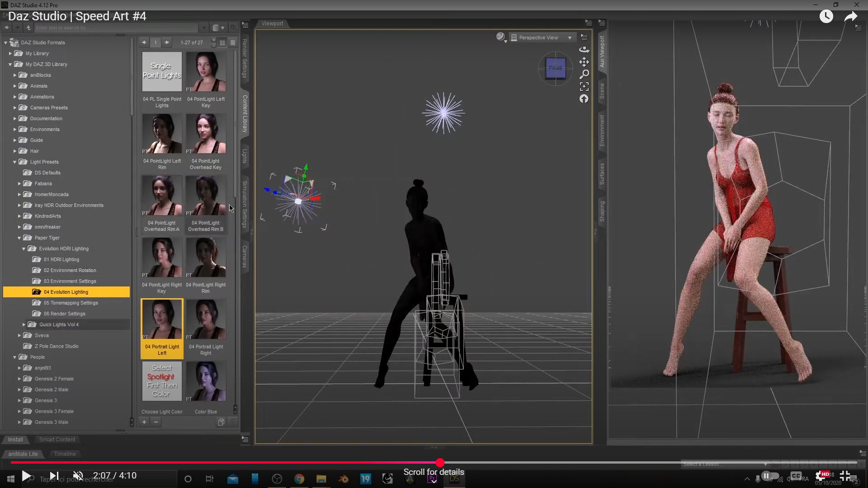Switch content library to list view
Viewport: 868px width, 488px height.
point(233,42)
